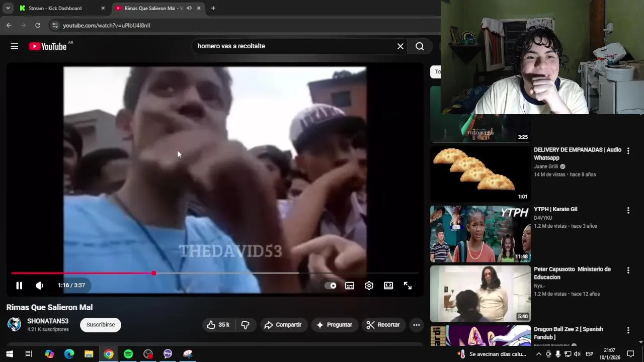Click the Compartir button
The height and width of the screenshot is (362, 644).
(x=283, y=325)
